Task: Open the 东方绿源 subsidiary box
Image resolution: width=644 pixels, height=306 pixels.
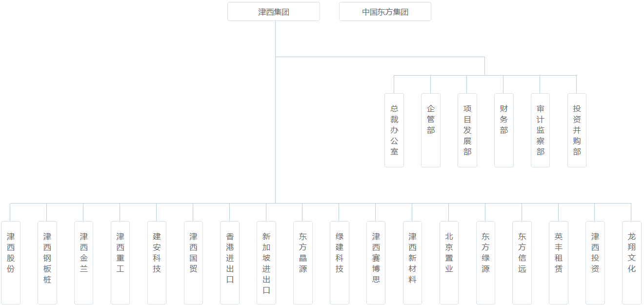Action: 485,263
